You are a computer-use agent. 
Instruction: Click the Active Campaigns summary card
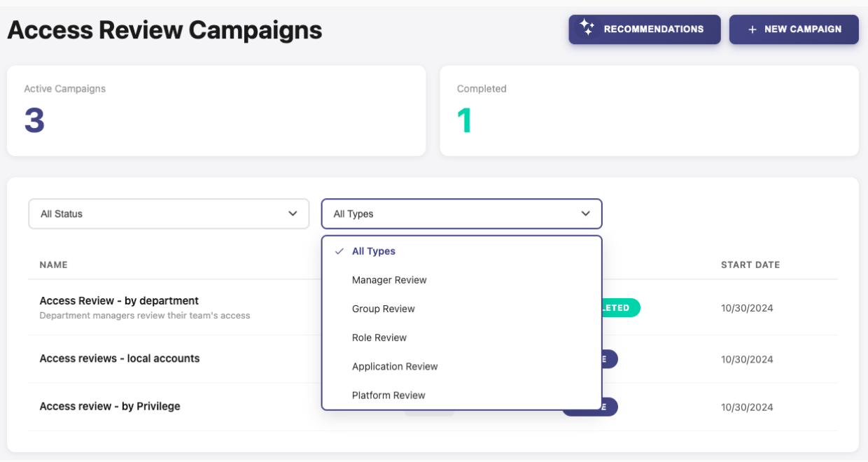(x=216, y=111)
